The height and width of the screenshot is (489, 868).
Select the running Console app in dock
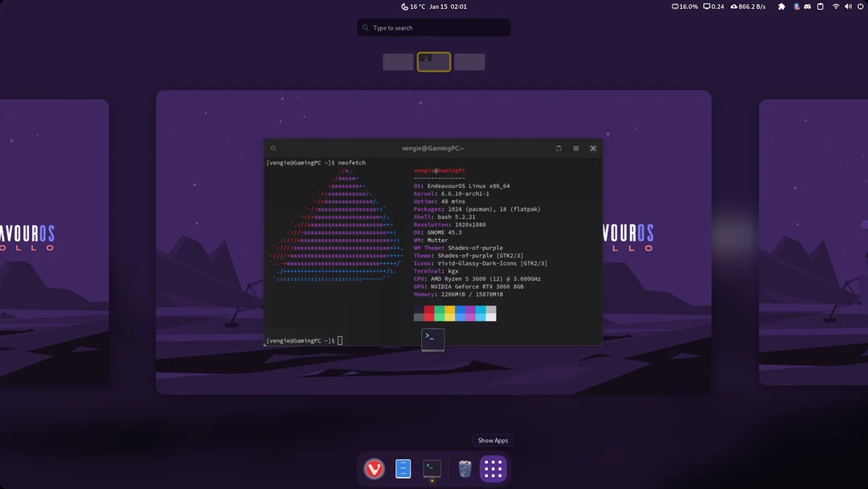tap(432, 469)
